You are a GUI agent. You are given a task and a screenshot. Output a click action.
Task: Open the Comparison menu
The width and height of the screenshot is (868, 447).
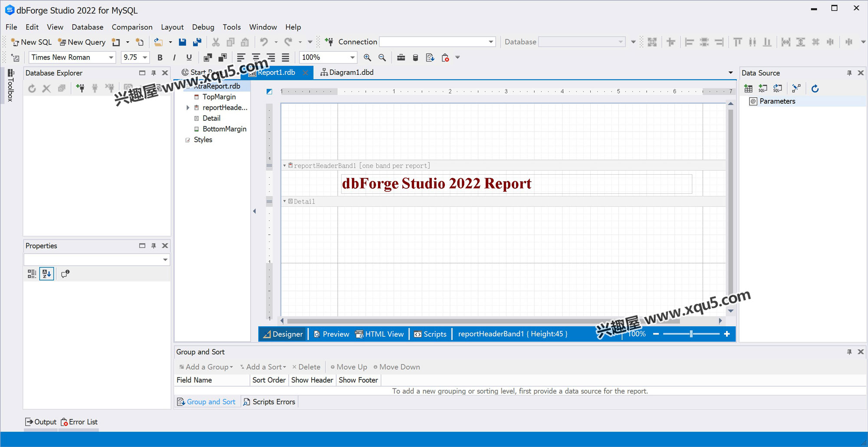[x=132, y=27]
